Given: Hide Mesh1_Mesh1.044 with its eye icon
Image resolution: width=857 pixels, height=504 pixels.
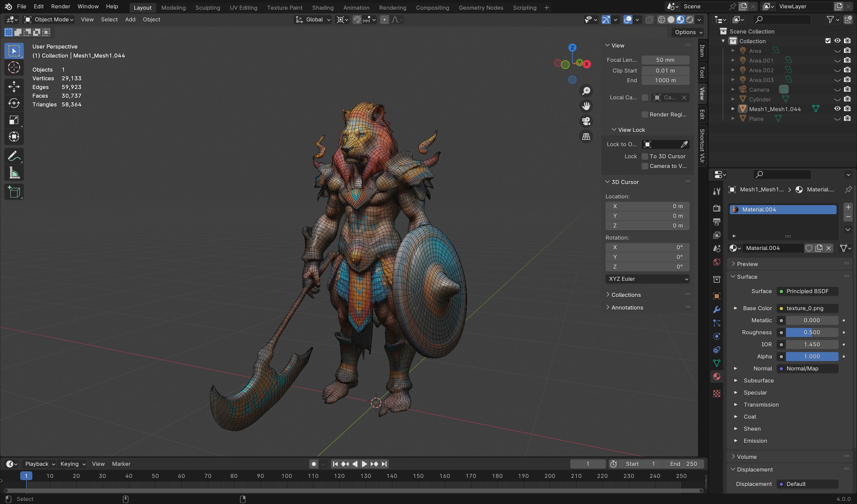Looking at the screenshot, I should (x=837, y=109).
